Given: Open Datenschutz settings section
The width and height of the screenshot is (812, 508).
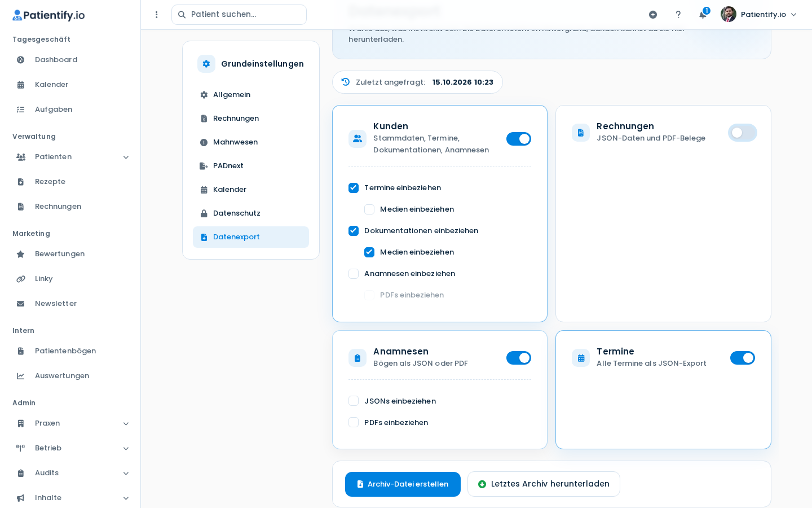Looking at the screenshot, I should coord(251,213).
